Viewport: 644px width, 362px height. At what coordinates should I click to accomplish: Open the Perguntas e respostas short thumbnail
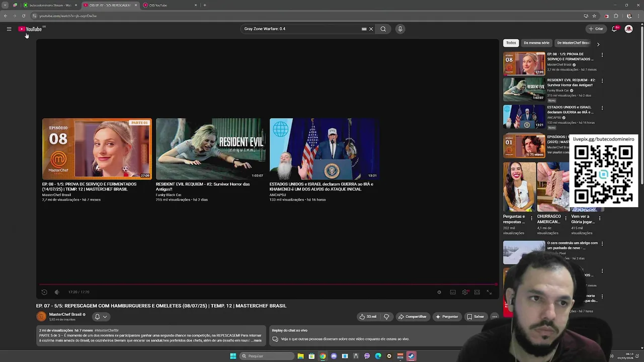[x=519, y=187]
